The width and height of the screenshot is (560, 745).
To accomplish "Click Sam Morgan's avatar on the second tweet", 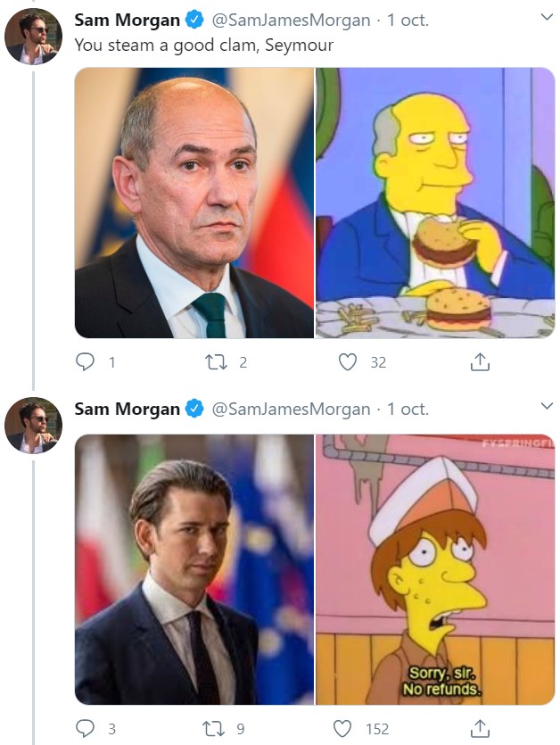I will pos(33,426).
